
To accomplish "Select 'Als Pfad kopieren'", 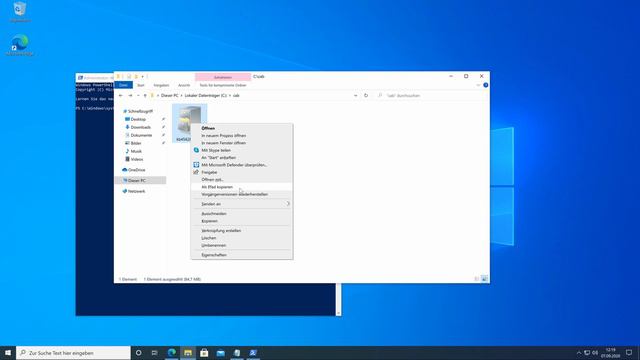I will pyautogui.click(x=217, y=187).
